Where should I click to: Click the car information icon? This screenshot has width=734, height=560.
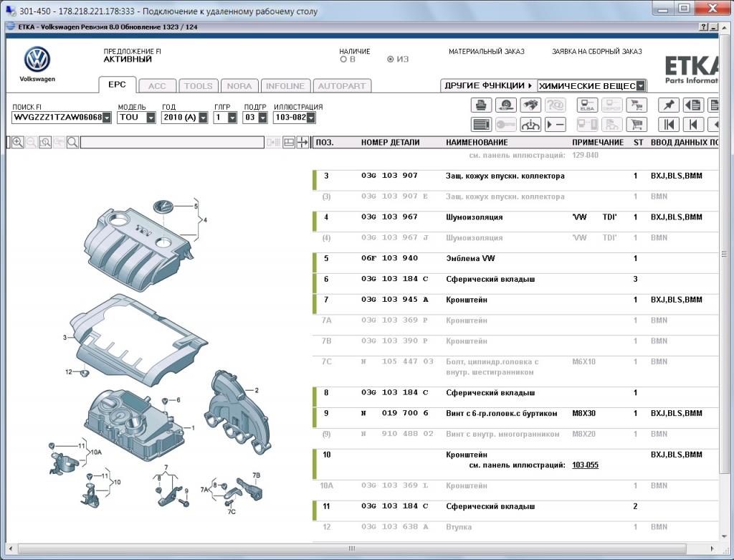coord(530,125)
